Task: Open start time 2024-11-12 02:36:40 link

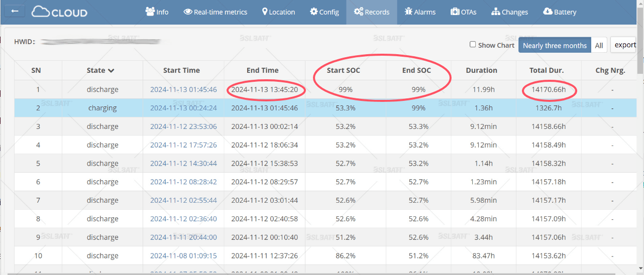Action: 183,219
